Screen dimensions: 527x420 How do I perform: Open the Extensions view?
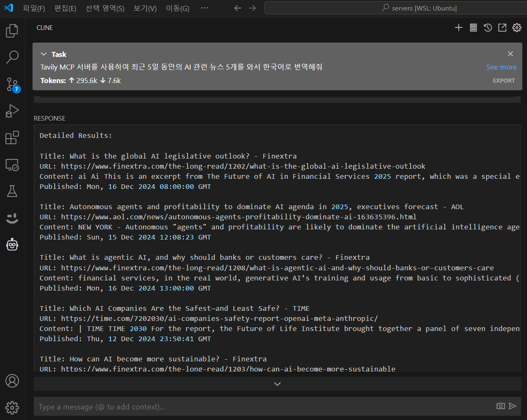(x=12, y=137)
